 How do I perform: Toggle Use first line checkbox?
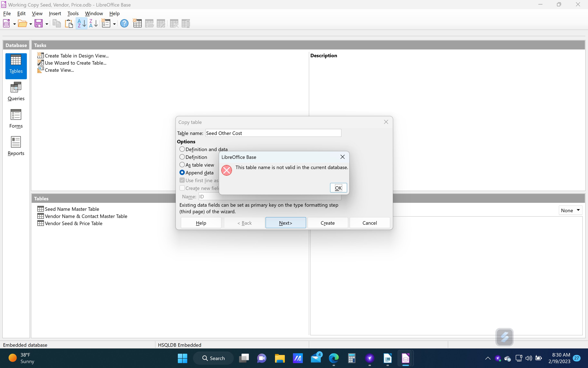pyautogui.click(x=182, y=180)
